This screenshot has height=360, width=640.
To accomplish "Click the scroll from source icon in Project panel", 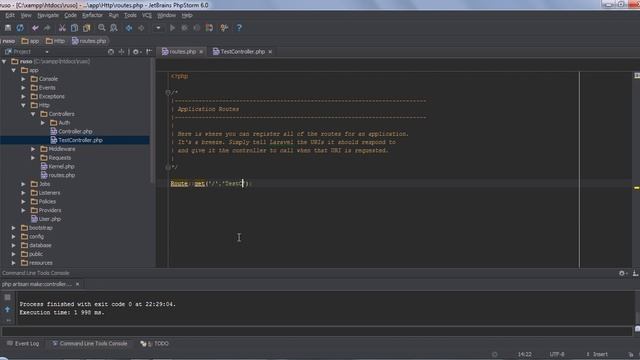I will (111, 52).
